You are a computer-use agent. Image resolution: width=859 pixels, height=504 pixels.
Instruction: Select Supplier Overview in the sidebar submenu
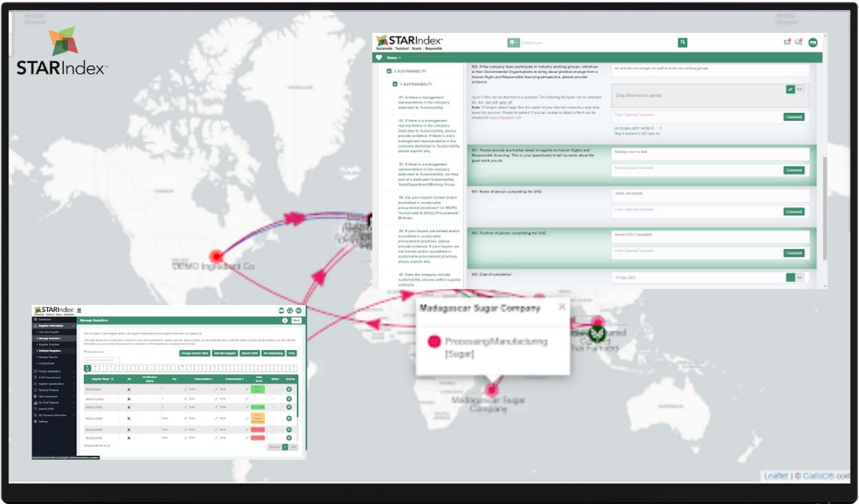click(x=50, y=344)
